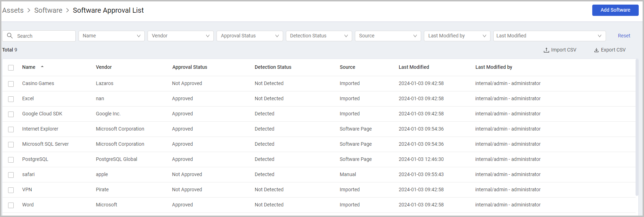
Task: Click the Import CSV upload icon
Action: pos(546,50)
